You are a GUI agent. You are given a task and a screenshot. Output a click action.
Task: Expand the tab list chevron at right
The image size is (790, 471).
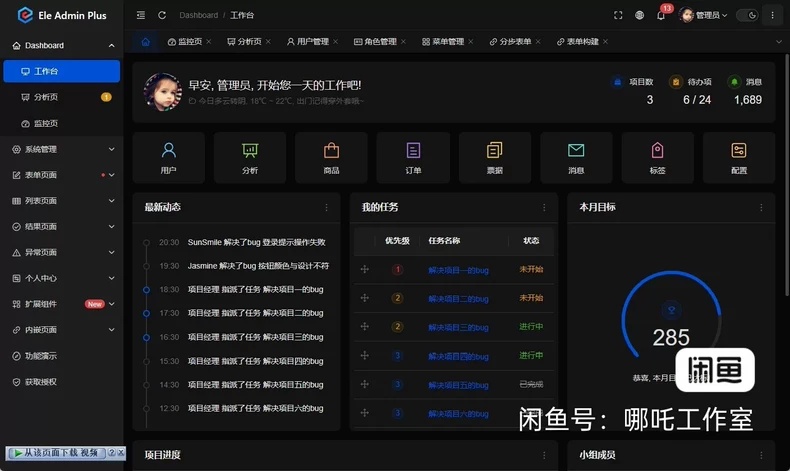point(779,41)
